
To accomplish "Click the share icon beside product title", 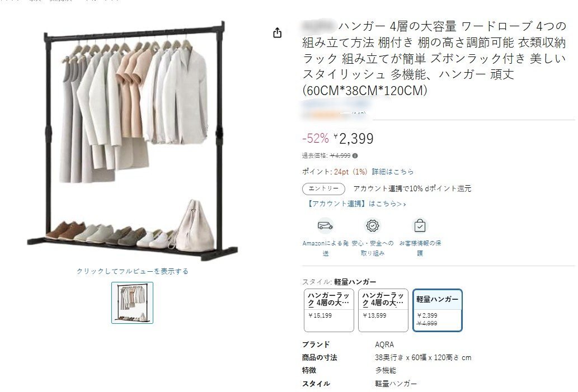I will (x=277, y=33).
